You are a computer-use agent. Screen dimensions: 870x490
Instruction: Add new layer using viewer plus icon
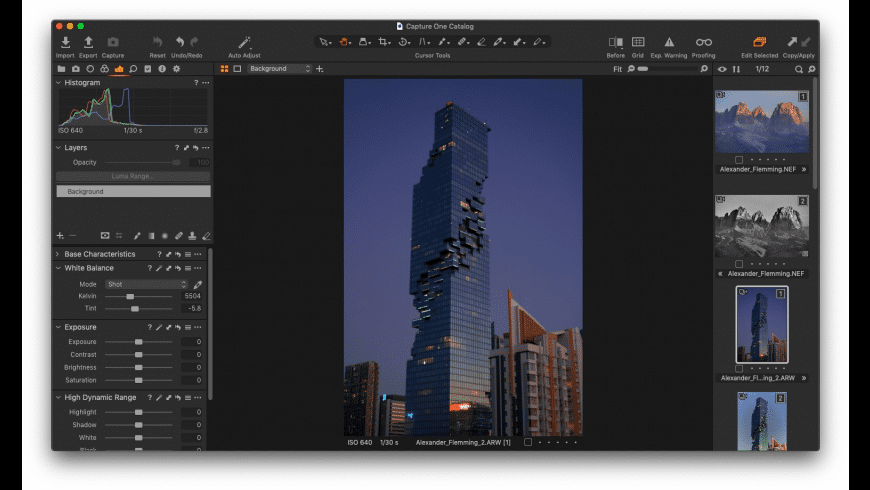[x=320, y=69]
